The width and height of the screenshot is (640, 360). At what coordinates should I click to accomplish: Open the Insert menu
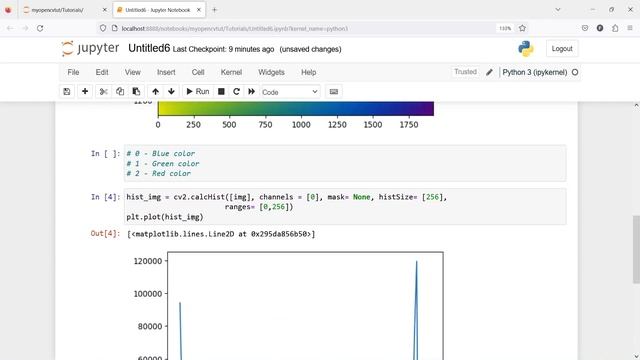[x=166, y=72]
